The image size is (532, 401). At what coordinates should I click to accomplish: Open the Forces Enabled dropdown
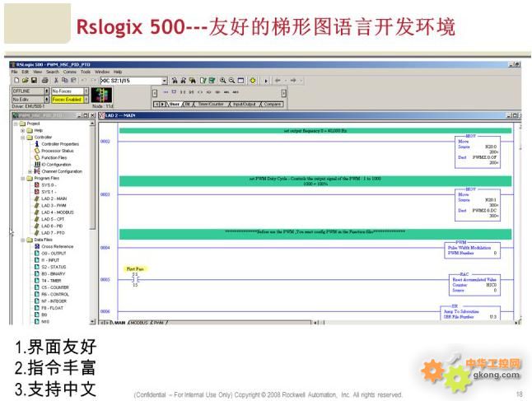point(86,100)
